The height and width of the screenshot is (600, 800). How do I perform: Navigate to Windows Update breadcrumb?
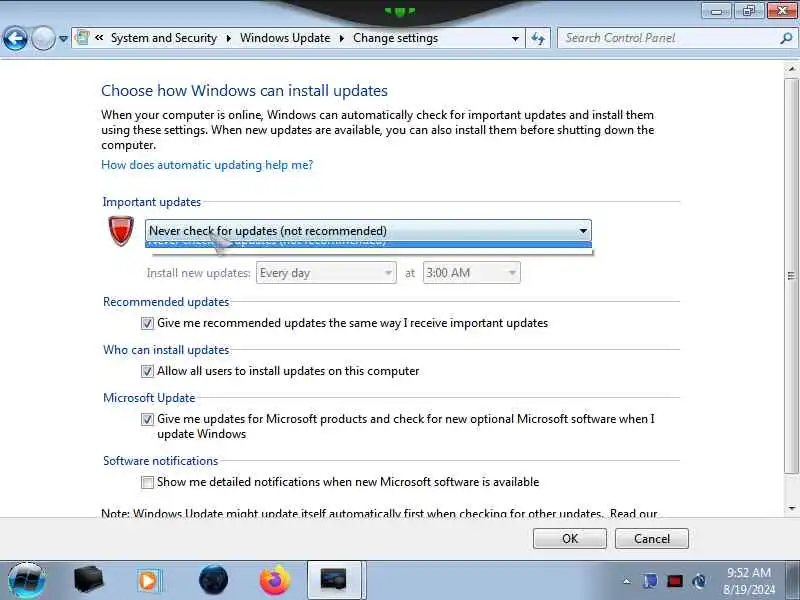point(285,38)
